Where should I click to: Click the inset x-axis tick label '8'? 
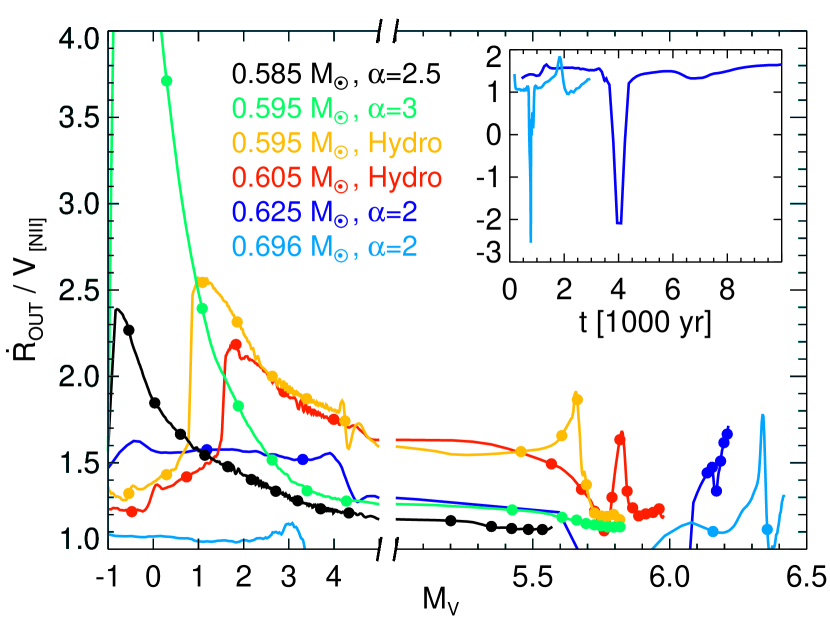tap(727, 290)
